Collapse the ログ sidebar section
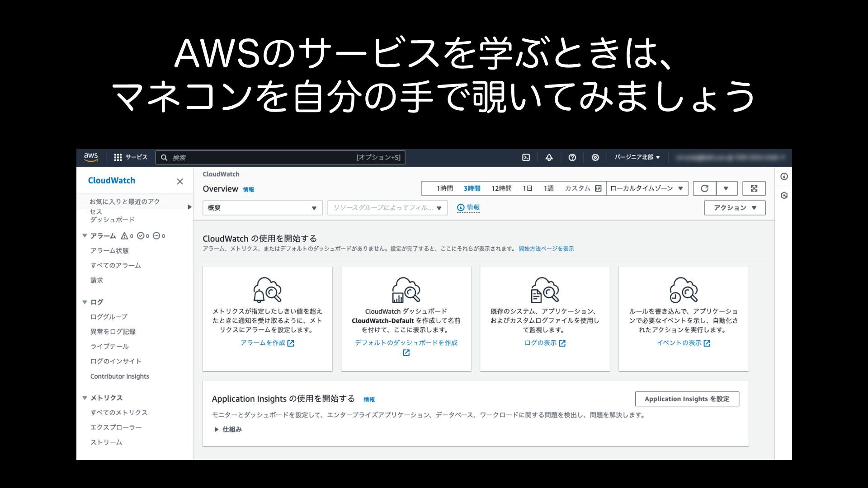This screenshot has width=868, height=488. click(x=85, y=302)
